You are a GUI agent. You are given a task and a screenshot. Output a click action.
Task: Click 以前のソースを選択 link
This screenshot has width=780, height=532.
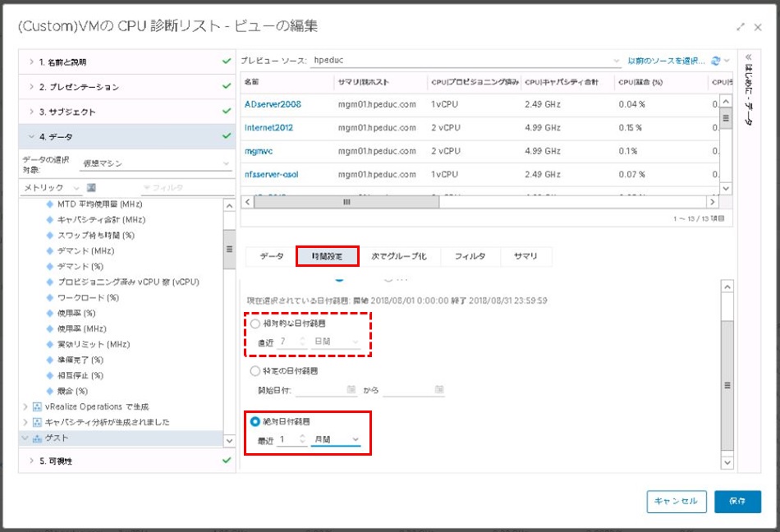[x=666, y=61]
